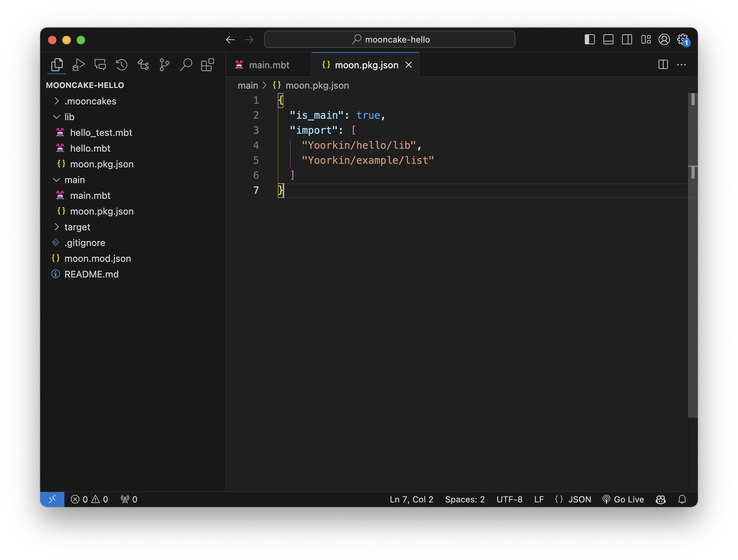Click the moon.pkg.json breadcrumb segment
This screenshot has height=560, width=738.
point(311,85)
